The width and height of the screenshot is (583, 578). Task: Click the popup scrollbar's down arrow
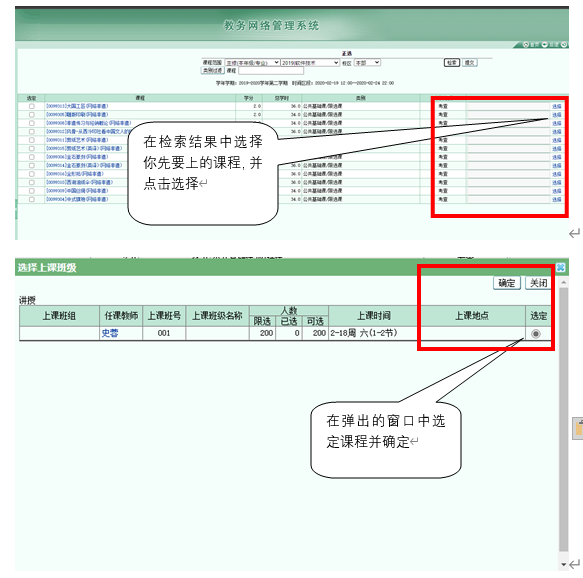pos(564,564)
